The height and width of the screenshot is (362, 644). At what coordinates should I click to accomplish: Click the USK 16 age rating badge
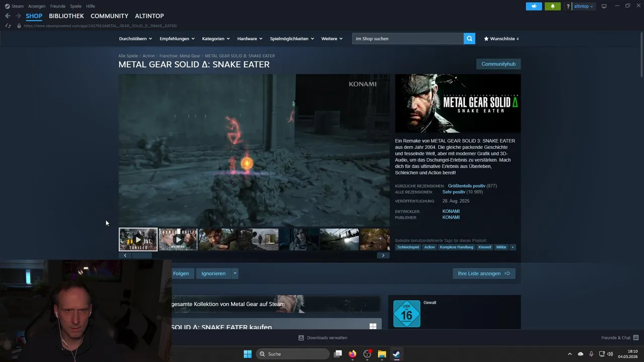click(x=407, y=314)
